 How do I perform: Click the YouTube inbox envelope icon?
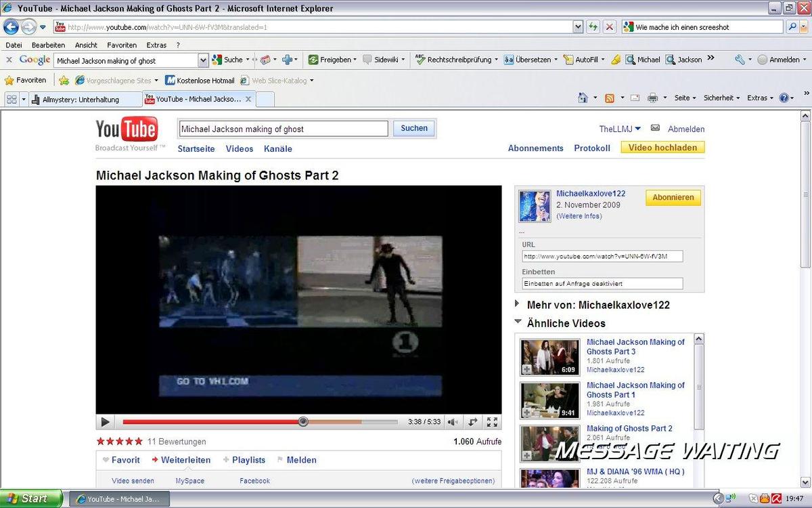point(655,128)
